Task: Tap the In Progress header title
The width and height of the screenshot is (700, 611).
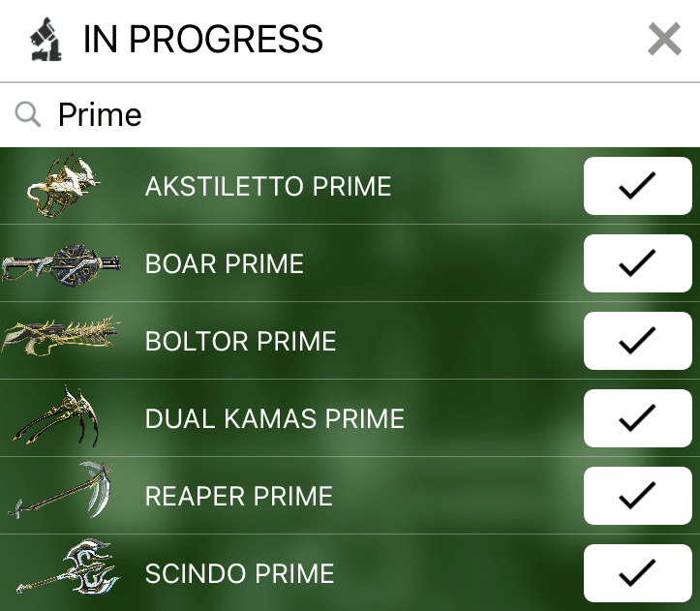Action: (203, 40)
